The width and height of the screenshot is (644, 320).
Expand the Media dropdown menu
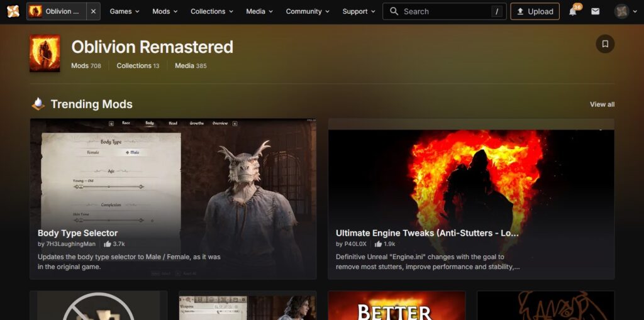click(x=260, y=11)
